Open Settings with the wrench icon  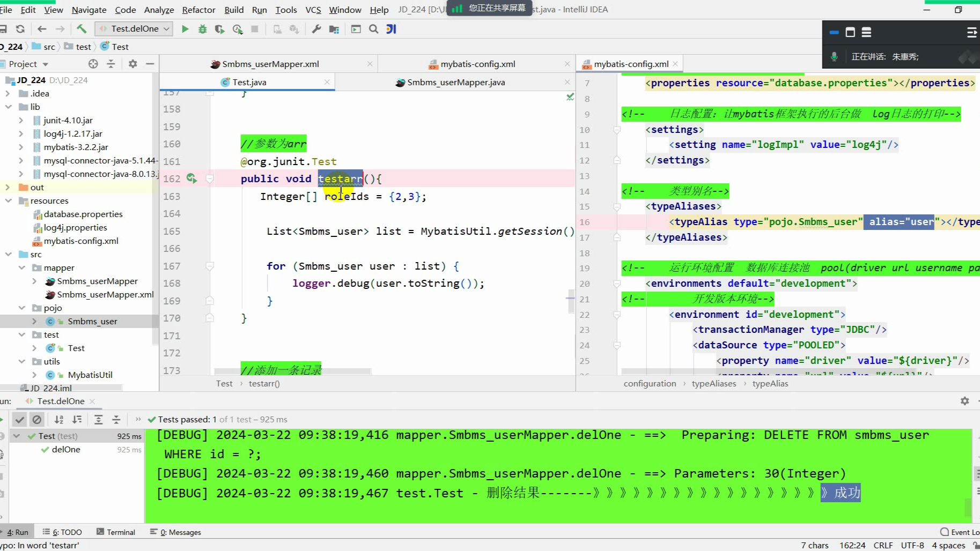316,29
